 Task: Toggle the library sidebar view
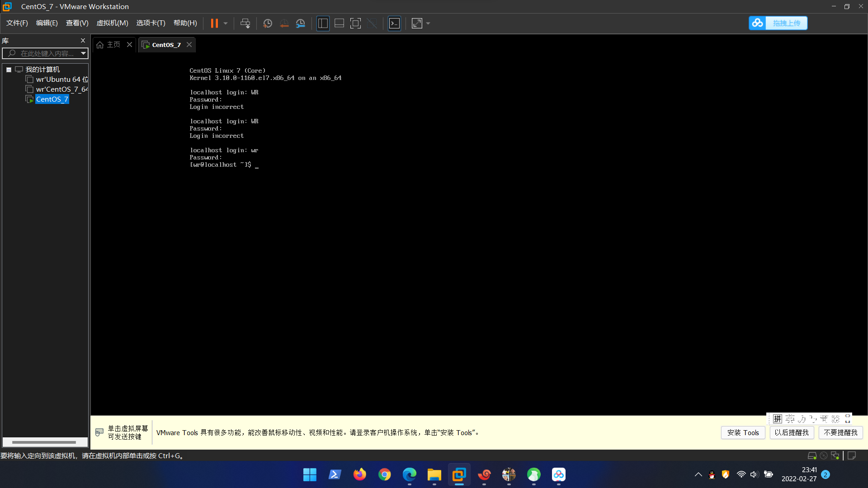323,23
